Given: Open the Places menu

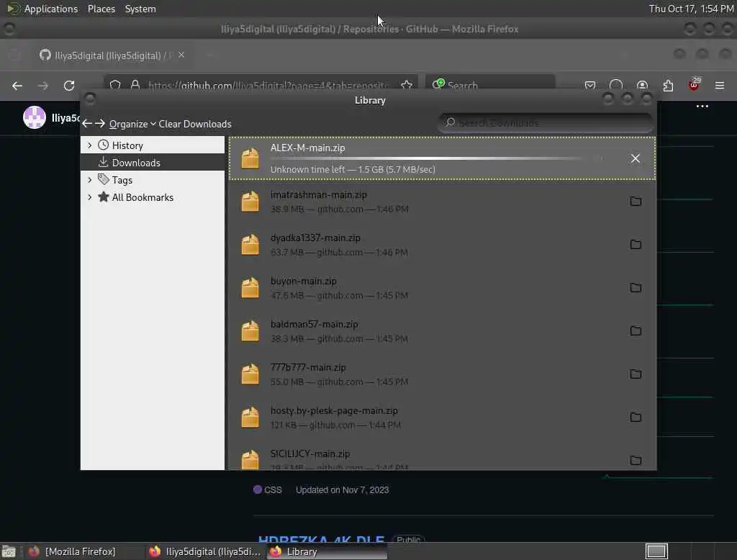Looking at the screenshot, I should tap(101, 9).
